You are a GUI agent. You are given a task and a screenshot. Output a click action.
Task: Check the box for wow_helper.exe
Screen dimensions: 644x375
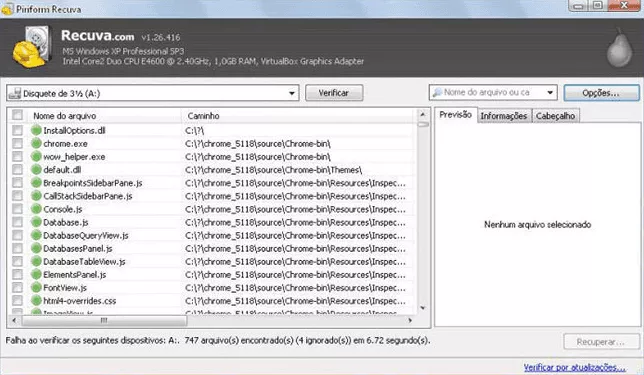pos(17,157)
